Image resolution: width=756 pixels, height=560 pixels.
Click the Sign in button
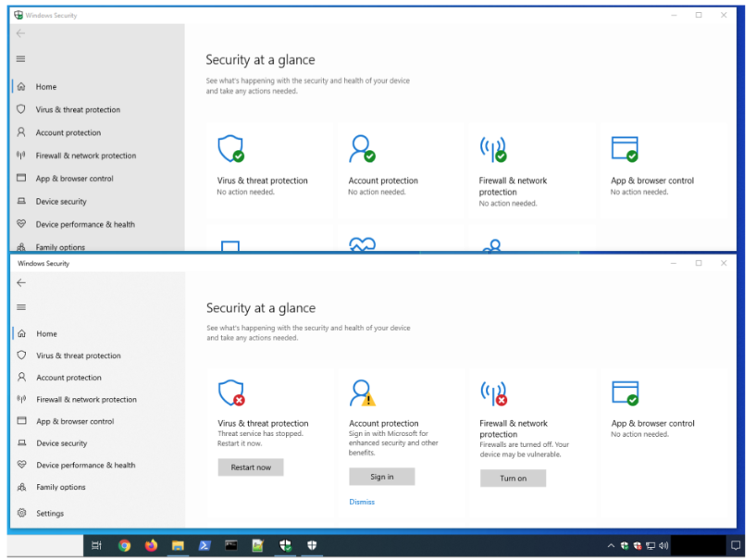(x=382, y=477)
